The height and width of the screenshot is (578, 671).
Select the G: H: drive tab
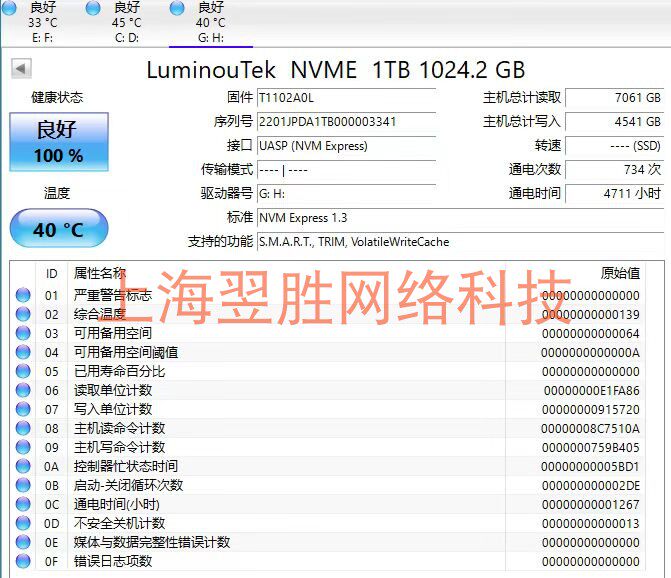click(211, 22)
